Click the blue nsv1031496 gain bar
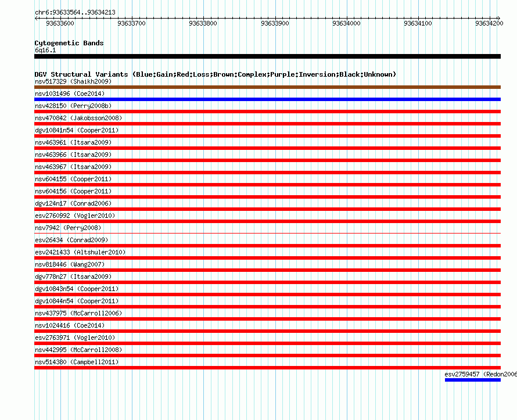 click(267, 99)
